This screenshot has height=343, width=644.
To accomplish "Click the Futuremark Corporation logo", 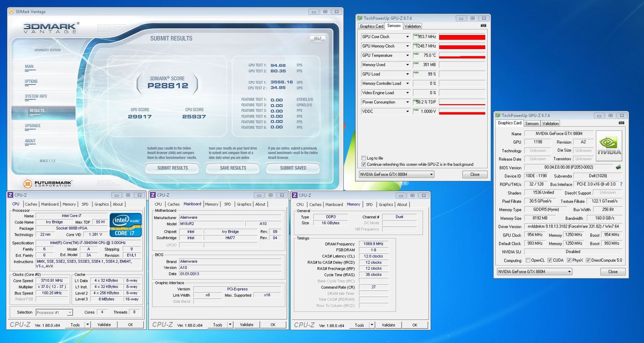I will [47, 184].
